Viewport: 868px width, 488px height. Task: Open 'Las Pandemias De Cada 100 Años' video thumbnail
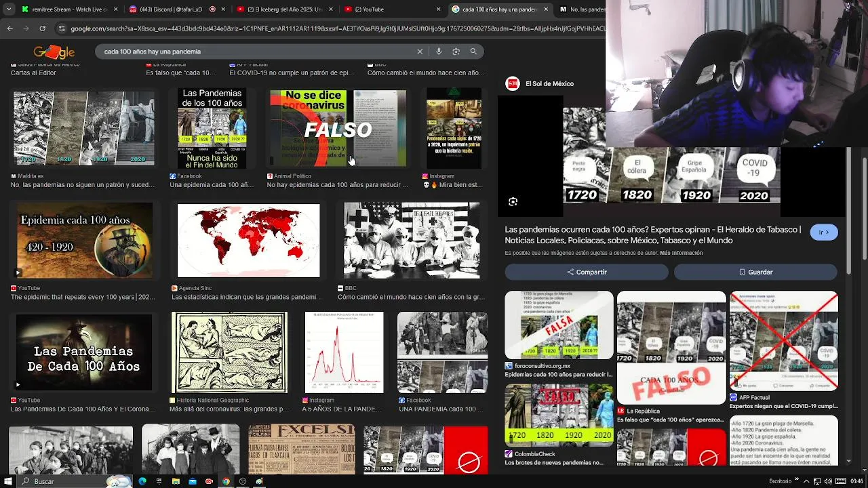coord(84,353)
